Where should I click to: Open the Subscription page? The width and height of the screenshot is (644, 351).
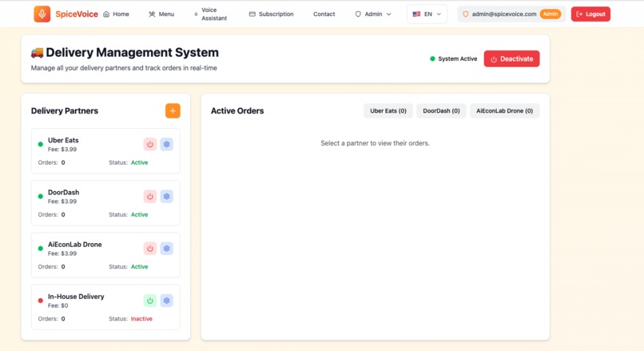click(271, 14)
